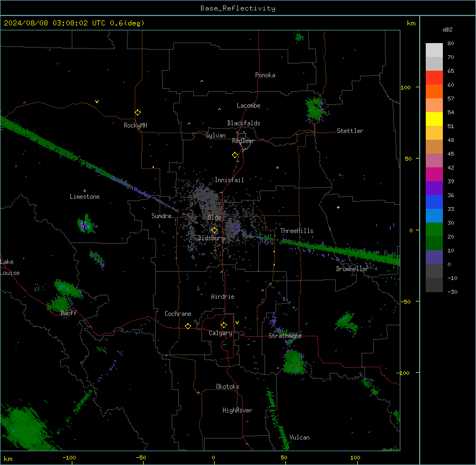The height and width of the screenshot is (465, 476).
Task: Select the Olds label
Action: tap(214, 218)
